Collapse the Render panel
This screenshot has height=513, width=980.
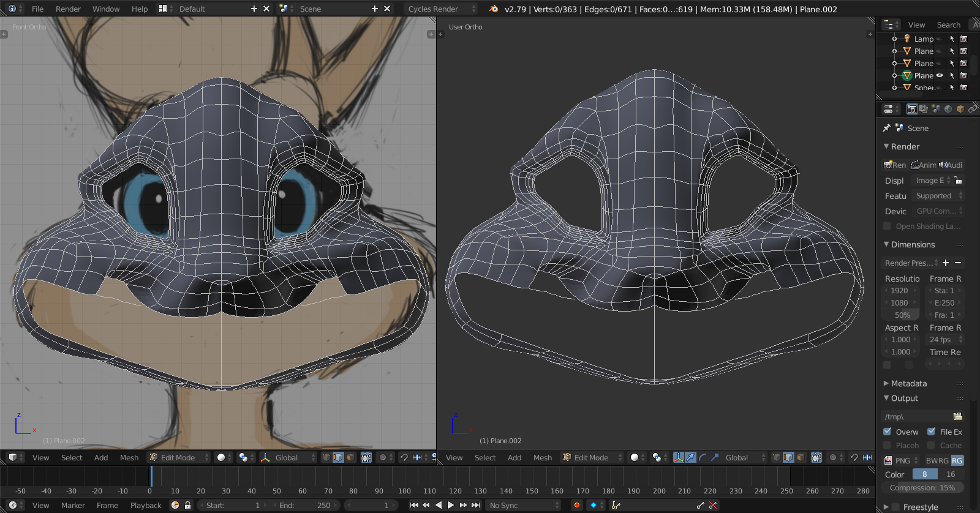[x=886, y=146]
